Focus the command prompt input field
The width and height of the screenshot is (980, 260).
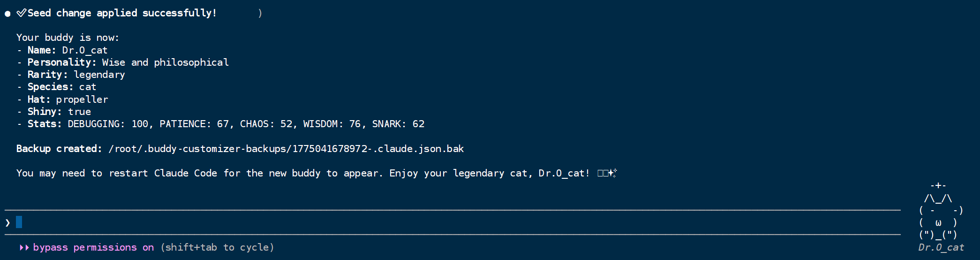(x=452, y=222)
